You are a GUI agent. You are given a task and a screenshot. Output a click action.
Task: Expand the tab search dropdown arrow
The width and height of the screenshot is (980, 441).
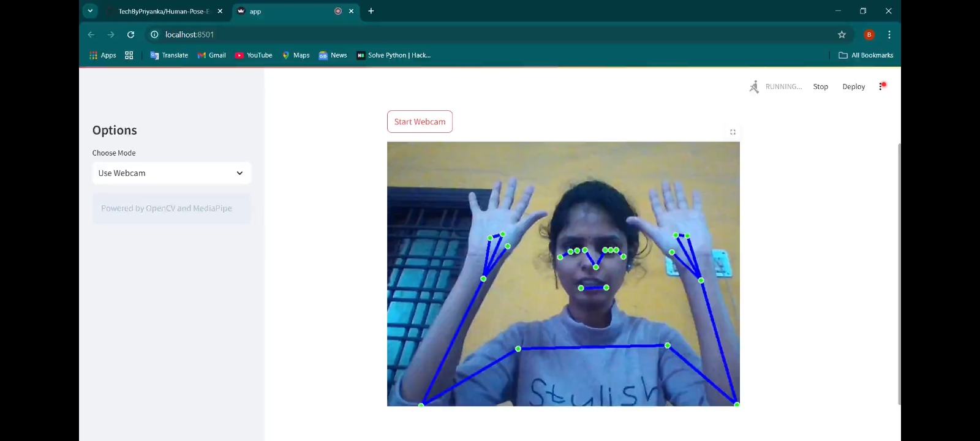click(x=90, y=11)
